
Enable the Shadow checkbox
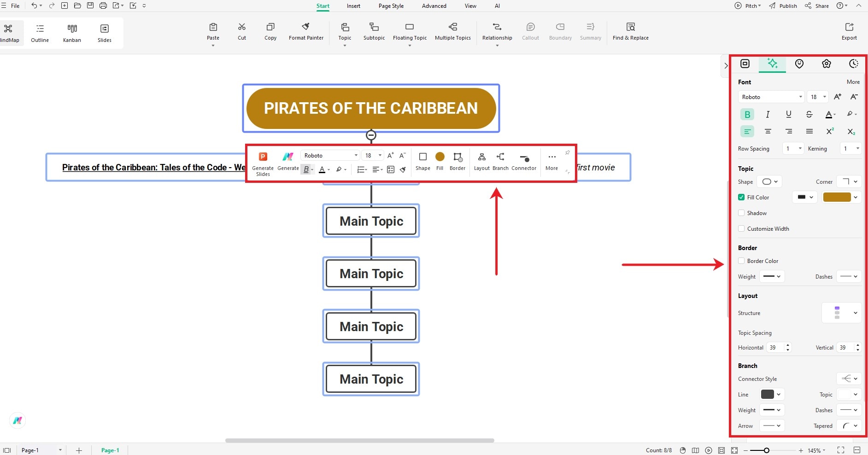(x=741, y=213)
